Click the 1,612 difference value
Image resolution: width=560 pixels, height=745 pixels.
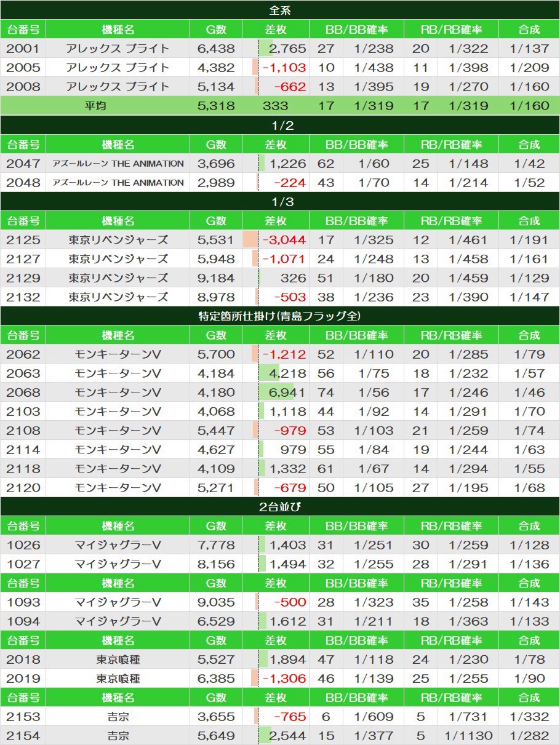287,621
